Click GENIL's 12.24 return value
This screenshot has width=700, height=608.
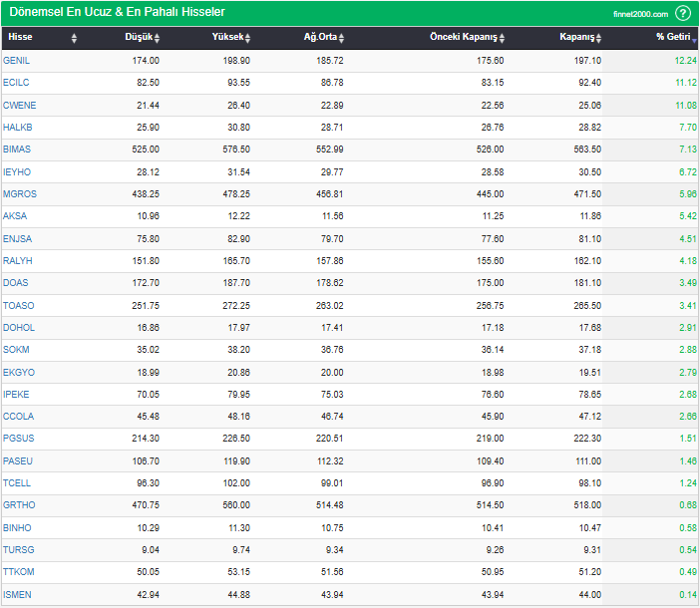684,61
